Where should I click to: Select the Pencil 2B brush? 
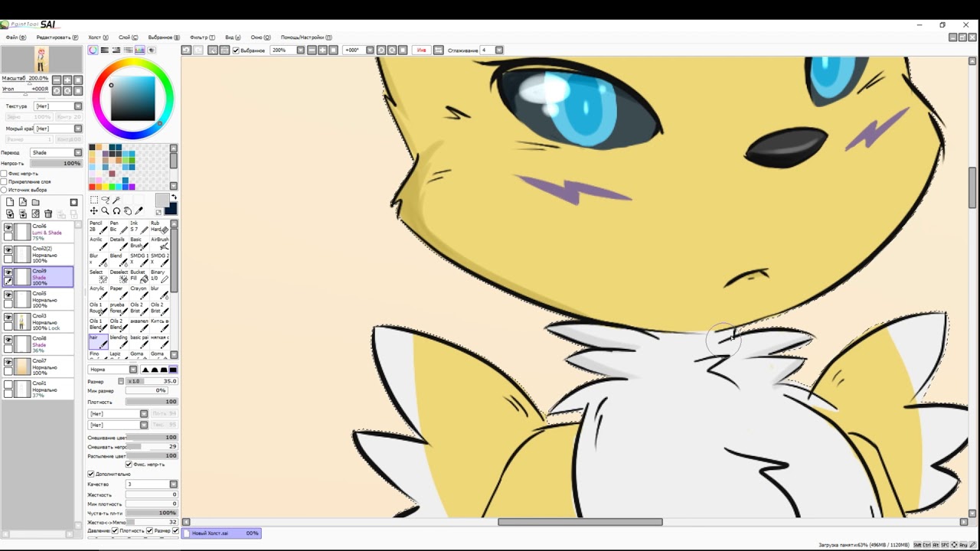pos(98,227)
